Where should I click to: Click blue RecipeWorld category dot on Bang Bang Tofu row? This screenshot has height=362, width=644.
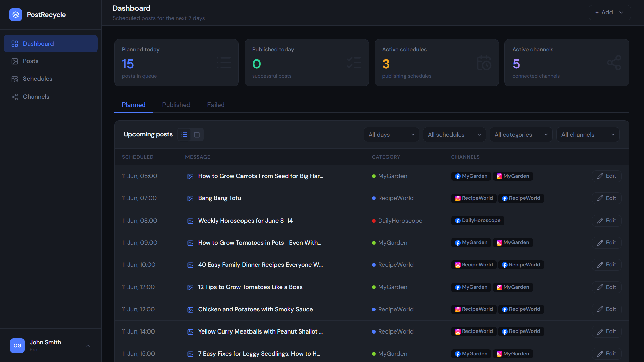(374, 198)
